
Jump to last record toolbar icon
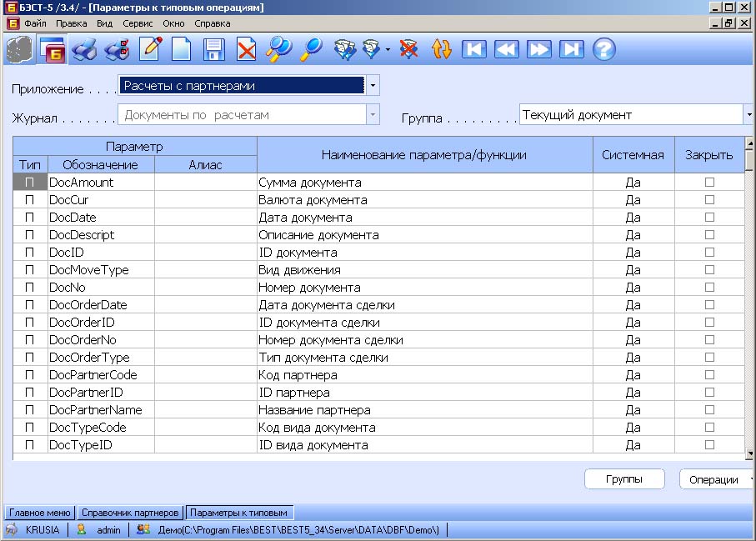[x=571, y=49]
